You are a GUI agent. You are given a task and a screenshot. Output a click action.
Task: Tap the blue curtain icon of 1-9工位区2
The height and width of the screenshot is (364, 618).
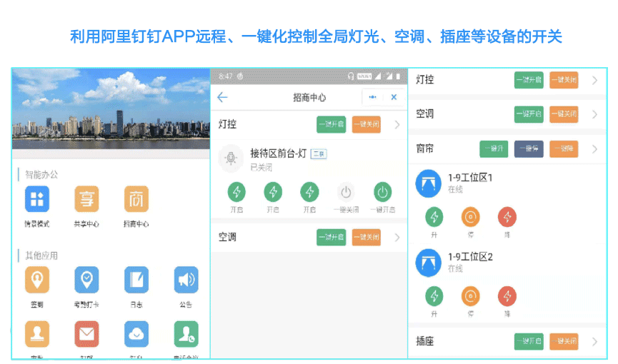pyautogui.click(x=429, y=263)
